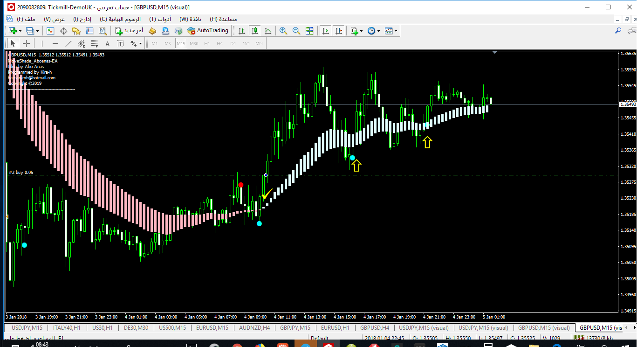This screenshot has height=347, width=644.
Task: Switch to the US500,M15 chart tab
Action: click(x=173, y=328)
